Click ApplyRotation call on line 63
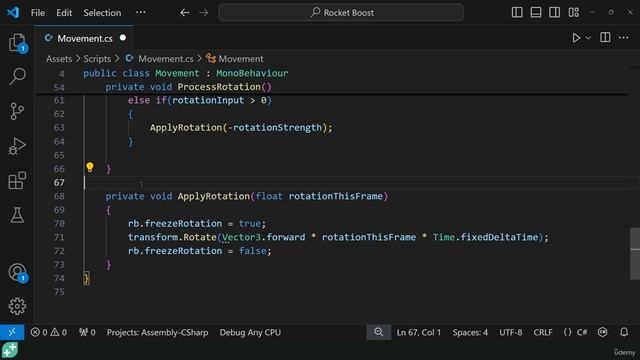The width and height of the screenshot is (640, 360). point(186,128)
